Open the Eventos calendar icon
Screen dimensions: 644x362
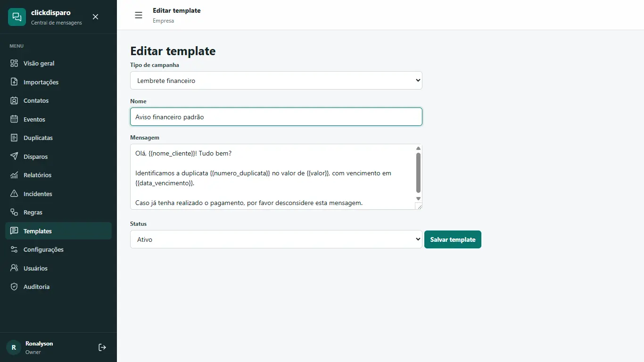(x=14, y=119)
